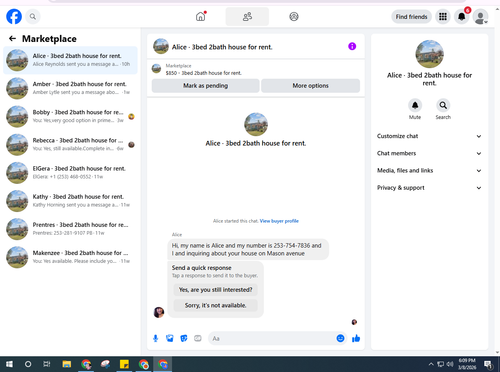Expand Media, files and links section
500x372 pixels.
tap(429, 170)
